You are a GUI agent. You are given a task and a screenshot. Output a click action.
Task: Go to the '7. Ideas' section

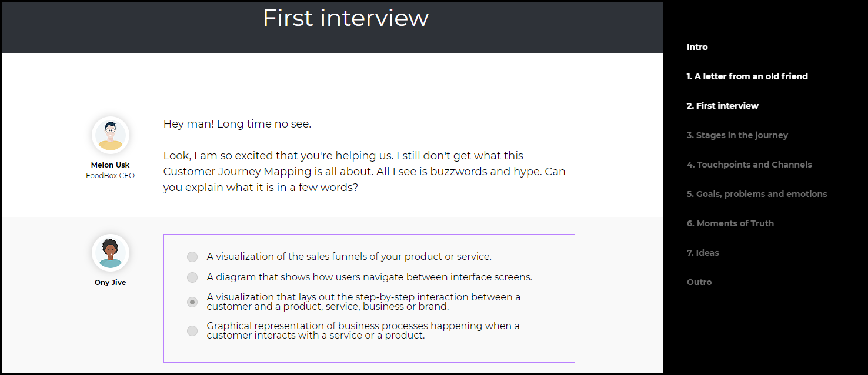click(703, 253)
